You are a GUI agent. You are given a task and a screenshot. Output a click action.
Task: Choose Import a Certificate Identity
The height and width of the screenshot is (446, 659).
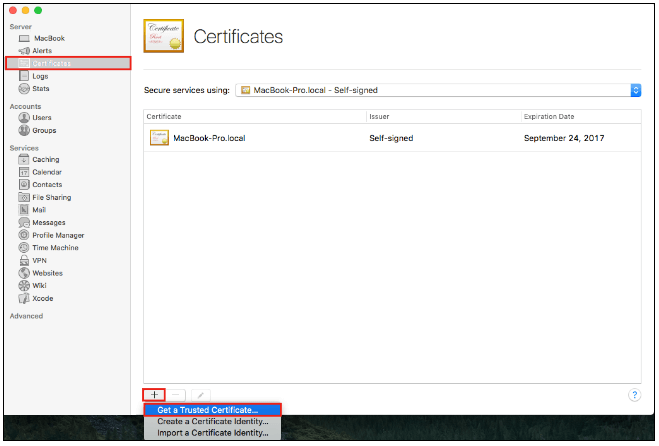click(x=212, y=433)
